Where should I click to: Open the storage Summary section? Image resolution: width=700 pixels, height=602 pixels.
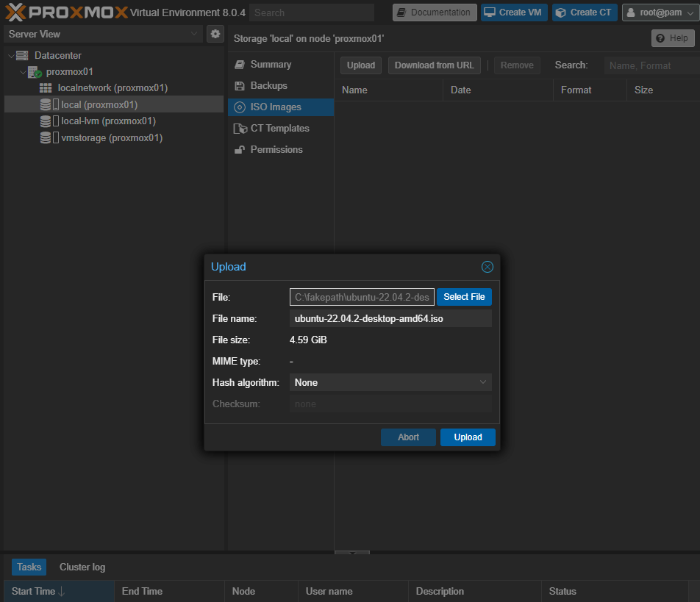point(271,64)
